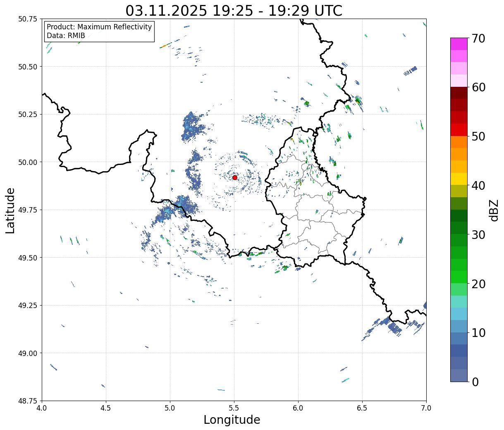Click the latitude tick label 49.00
Viewport: 504px width, 430px height.
pos(28,353)
